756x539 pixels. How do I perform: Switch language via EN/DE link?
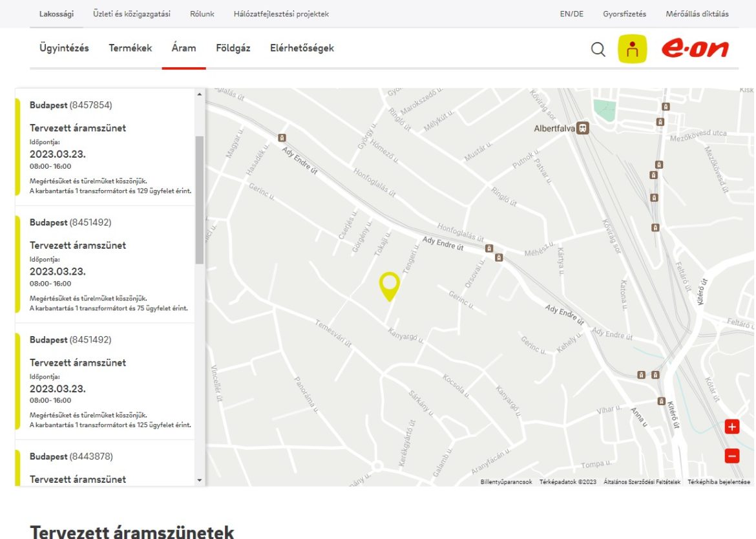(x=571, y=14)
